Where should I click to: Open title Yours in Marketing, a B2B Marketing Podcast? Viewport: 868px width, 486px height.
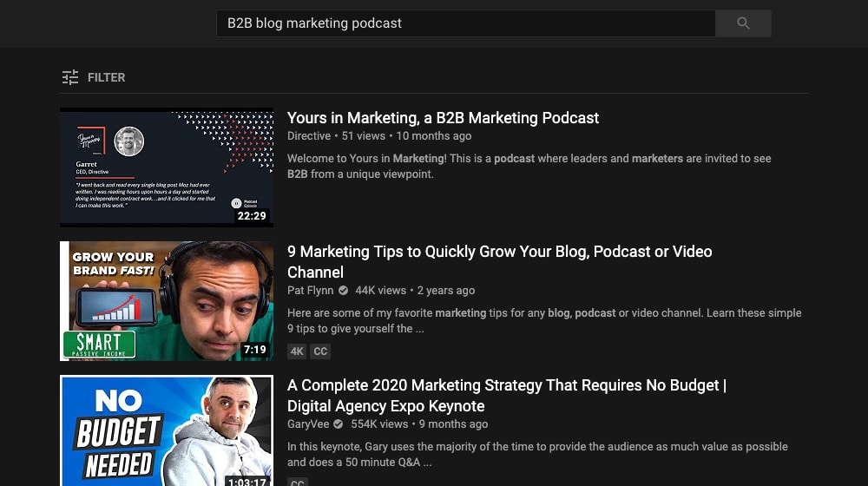coord(443,118)
